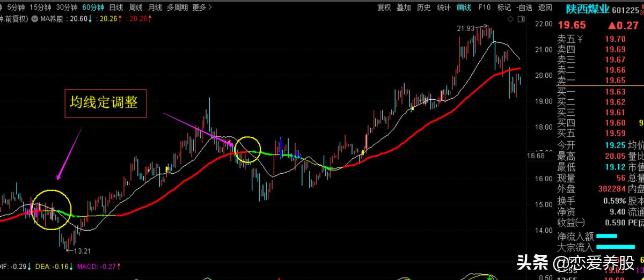Image resolution: width=644 pixels, height=280 pixels.
Task: Click the 买四 bid price 19.60
Action: pos(615,123)
